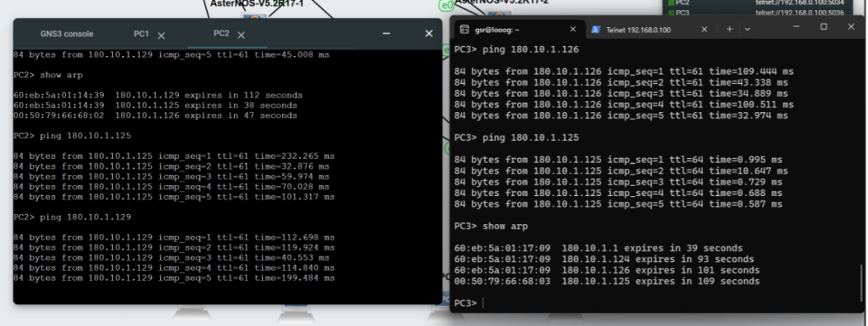Screen dimensions: 868x326
Task: Click ping reply with time=32.876 ms
Action: click(171, 166)
